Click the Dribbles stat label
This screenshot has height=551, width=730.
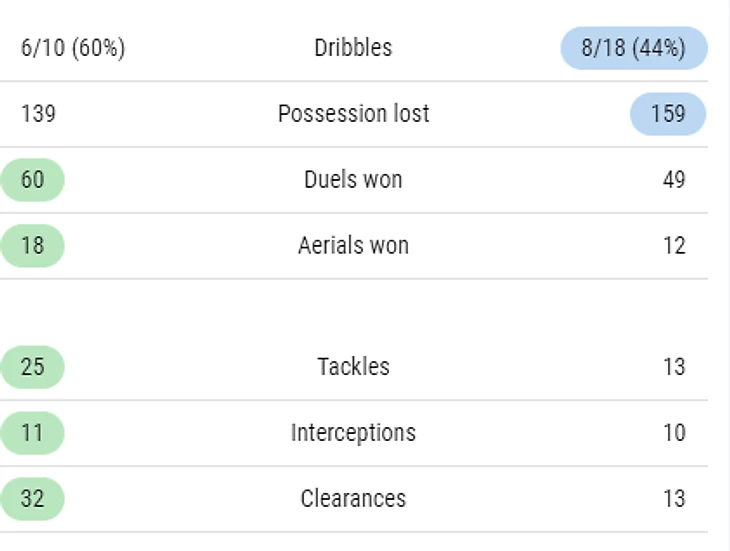353,48
